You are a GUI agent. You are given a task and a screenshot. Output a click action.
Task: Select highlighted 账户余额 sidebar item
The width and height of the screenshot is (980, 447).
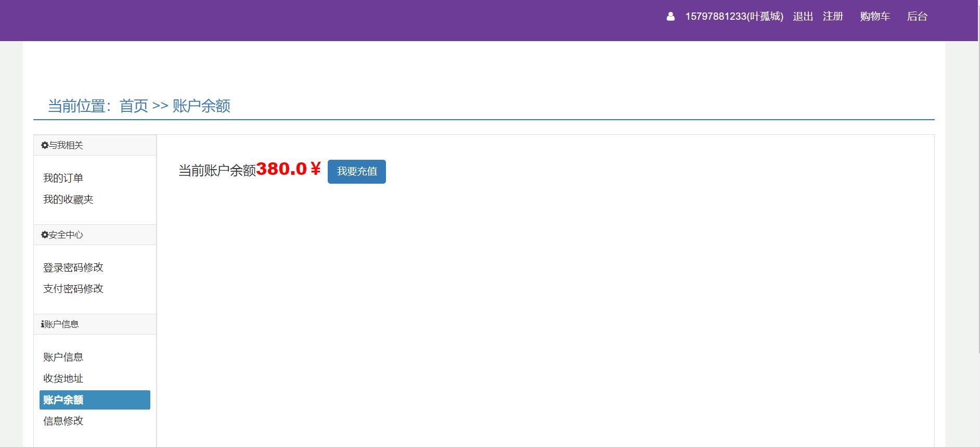coord(95,400)
